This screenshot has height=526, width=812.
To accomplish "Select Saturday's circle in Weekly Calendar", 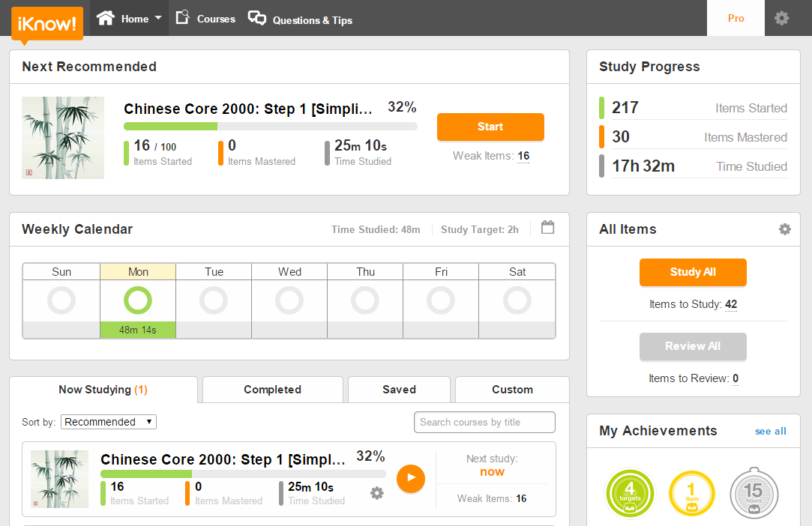I will point(517,300).
